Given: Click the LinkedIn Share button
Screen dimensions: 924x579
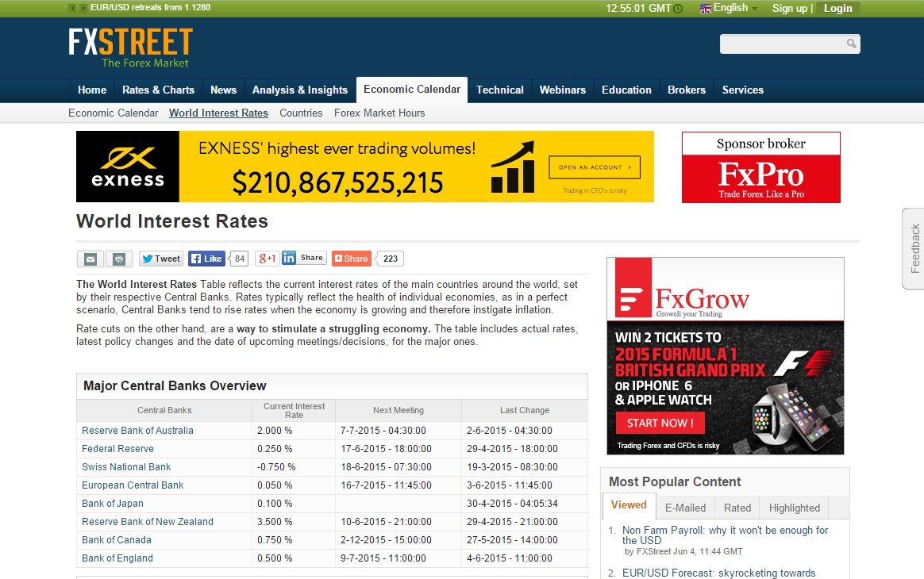Looking at the screenshot, I should (x=303, y=258).
